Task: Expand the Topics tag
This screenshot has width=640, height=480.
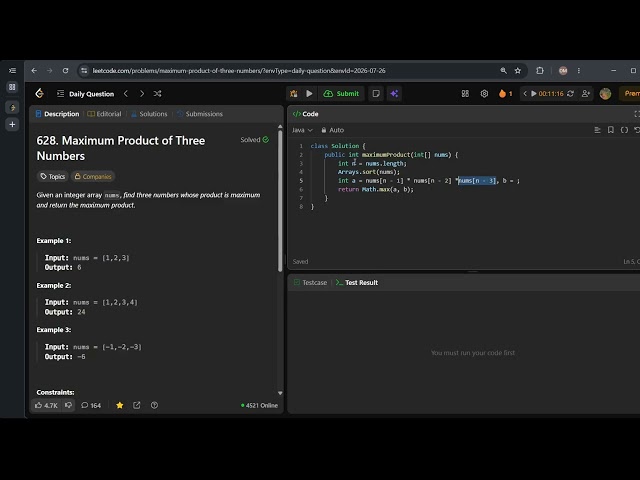Action: tap(53, 176)
